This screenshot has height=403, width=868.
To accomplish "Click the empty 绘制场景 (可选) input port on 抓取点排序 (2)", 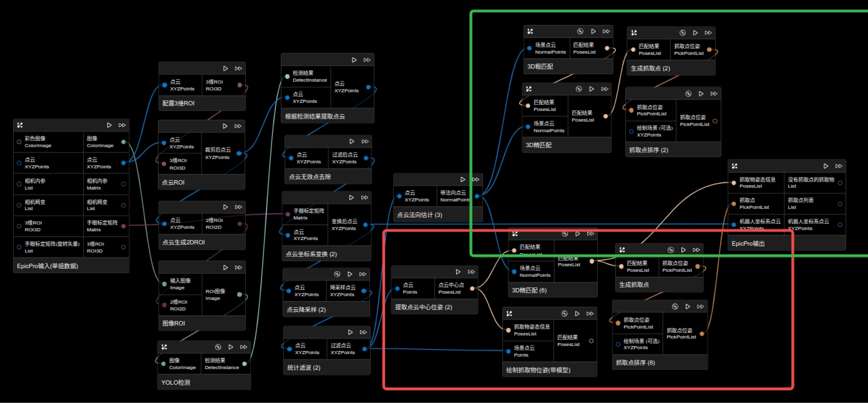I will (x=631, y=131).
